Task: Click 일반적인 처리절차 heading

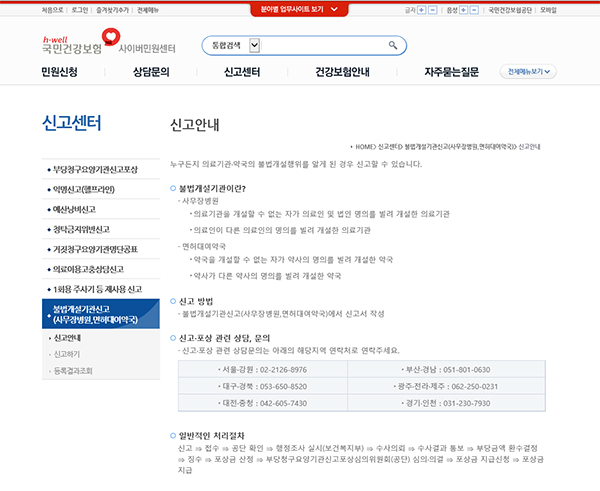Action: point(212,436)
